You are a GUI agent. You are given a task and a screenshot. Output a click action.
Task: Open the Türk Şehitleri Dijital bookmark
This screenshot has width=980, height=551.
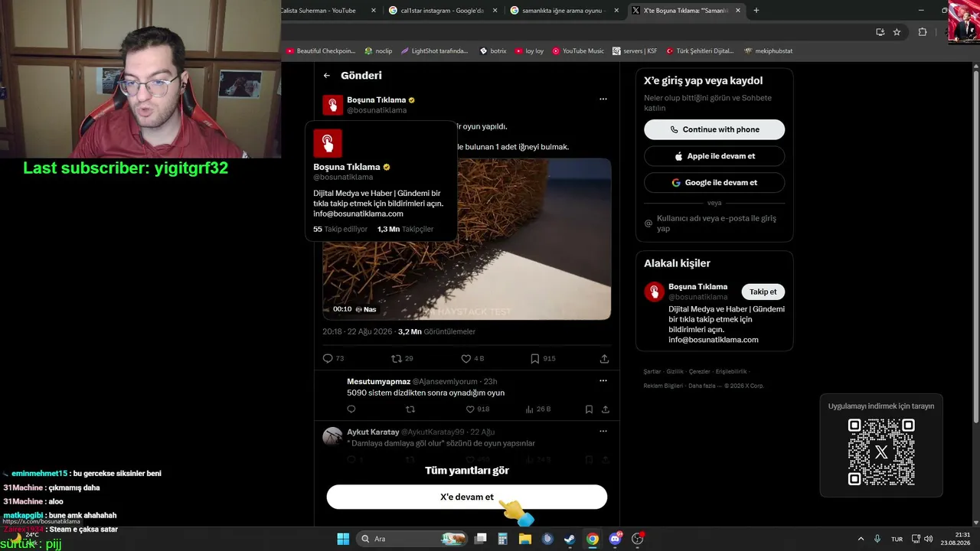pos(700,51)
